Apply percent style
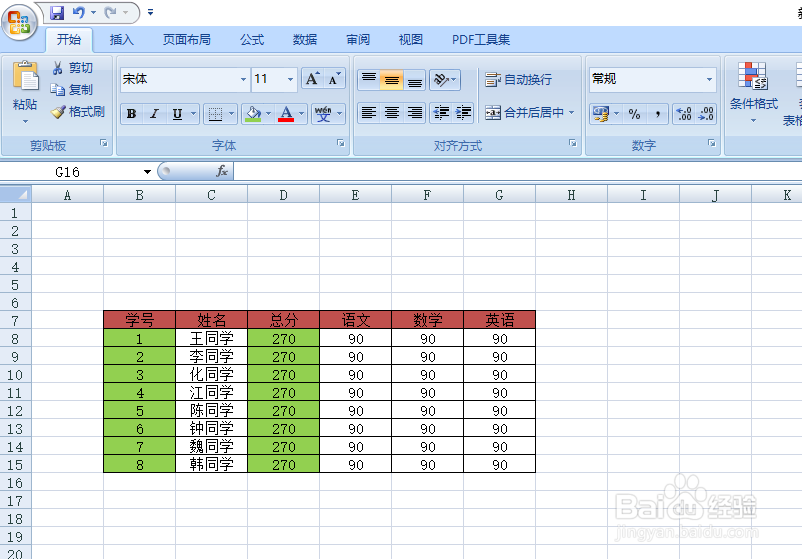Screen dimensions: 802x559 (x=634, y=114)
